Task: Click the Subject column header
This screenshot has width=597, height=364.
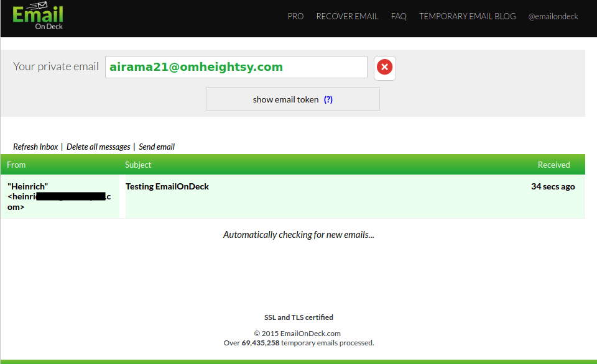Action: [x=138, y=165]
